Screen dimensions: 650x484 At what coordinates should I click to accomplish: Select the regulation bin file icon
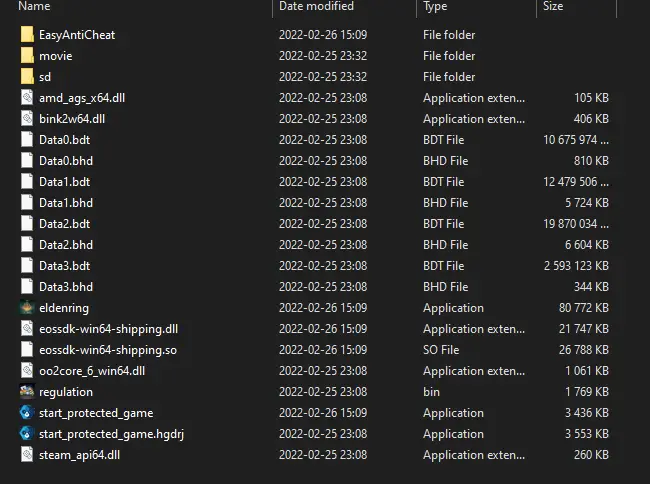point(27,392)
